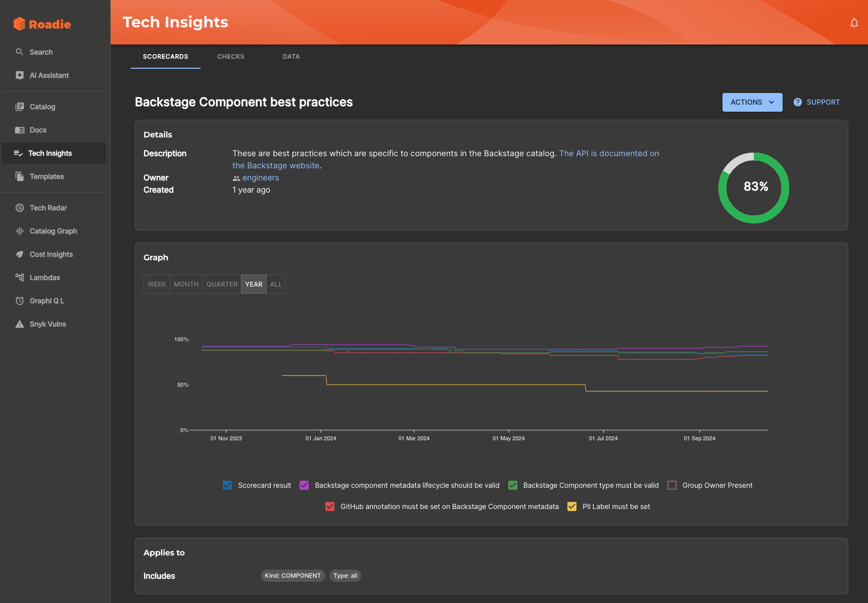868x603 pixels.
Task: Switch to the Checks tab
Action: [231, 57]
